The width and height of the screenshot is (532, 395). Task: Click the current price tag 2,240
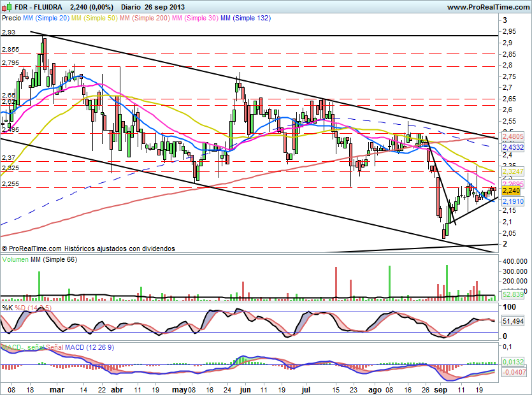pos(512,190)
